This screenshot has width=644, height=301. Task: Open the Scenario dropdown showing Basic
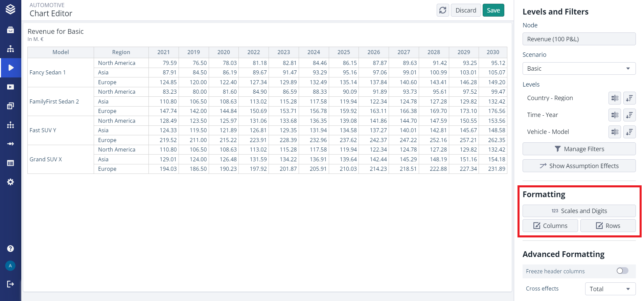579,69
